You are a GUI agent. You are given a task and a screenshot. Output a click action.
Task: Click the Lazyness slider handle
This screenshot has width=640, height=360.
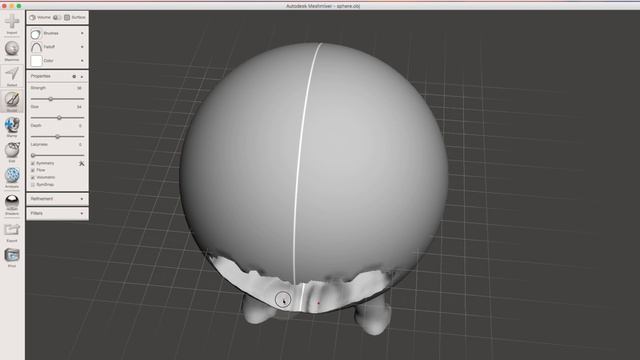(x=33, y=155)
